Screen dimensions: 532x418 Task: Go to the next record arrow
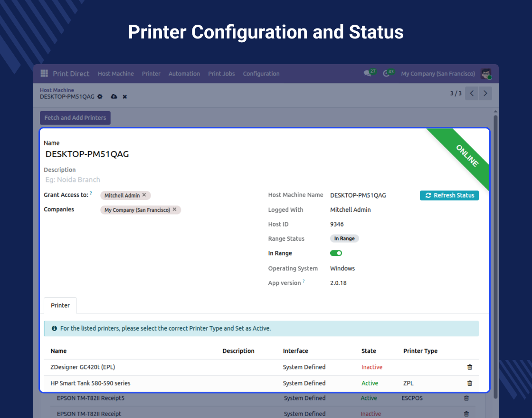coord(485,94)
